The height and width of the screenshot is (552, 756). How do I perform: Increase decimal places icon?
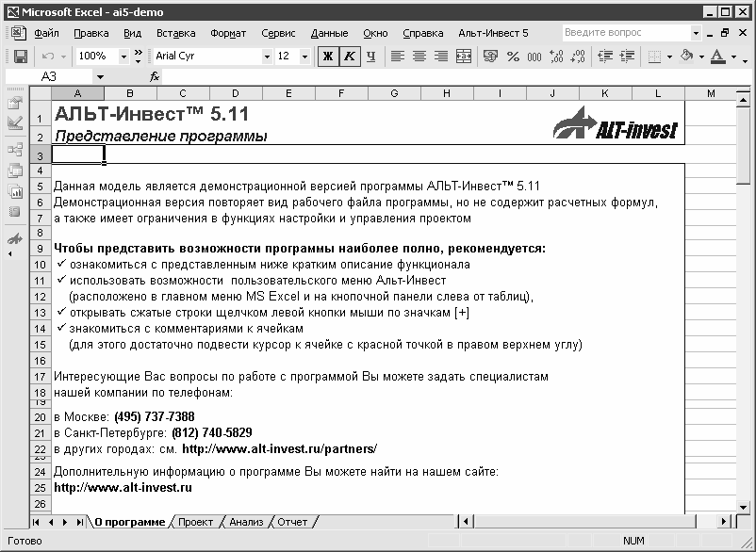tap(556, 57)
